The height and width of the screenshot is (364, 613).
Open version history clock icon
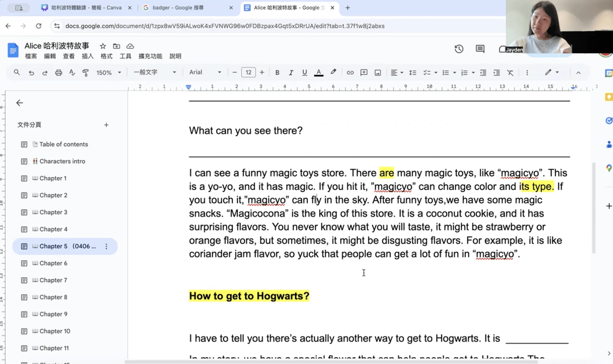coord(459,49)
